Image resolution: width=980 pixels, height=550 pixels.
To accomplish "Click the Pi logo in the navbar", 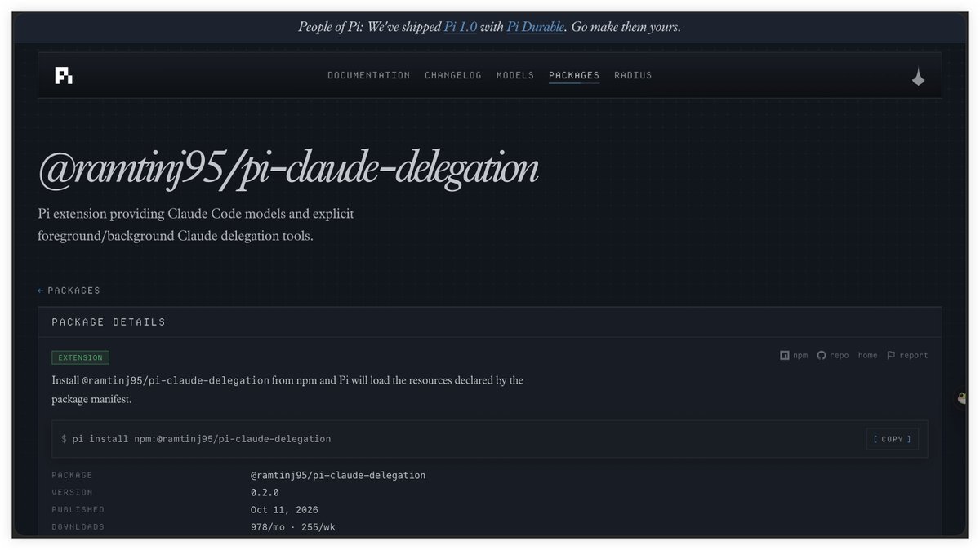I will point(64,76).
